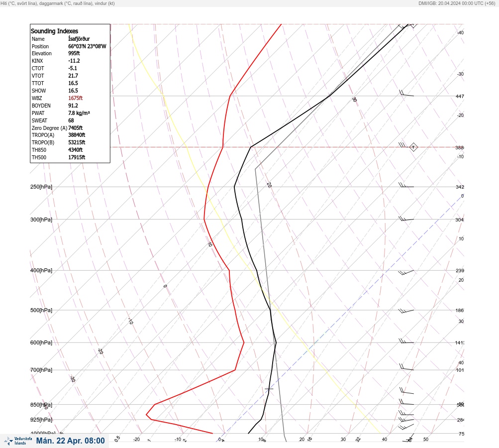Screen dimensions: 499x448
Task: Click the wind barb at 850 hPa
Action: point(406,402)
